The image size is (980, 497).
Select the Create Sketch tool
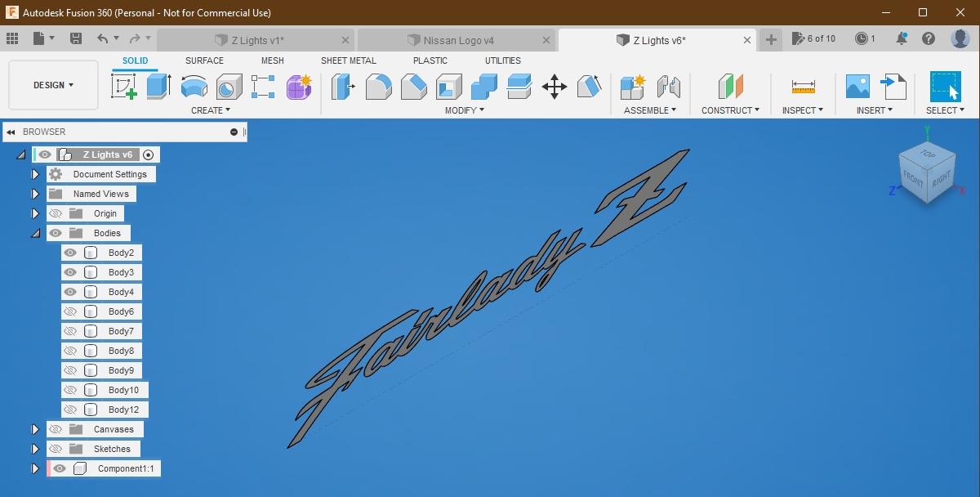point(123,86)
